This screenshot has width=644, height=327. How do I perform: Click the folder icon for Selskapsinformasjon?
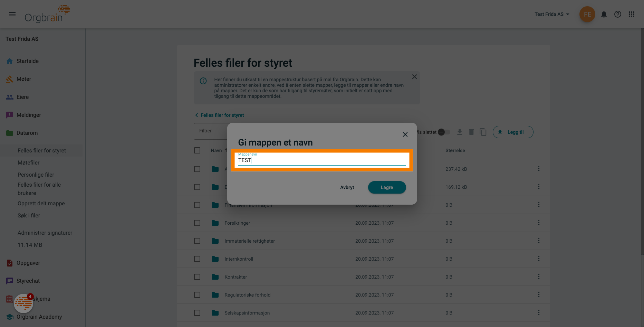215,313
